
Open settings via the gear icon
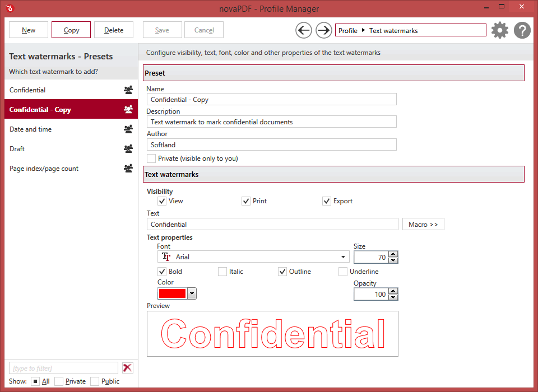pos(499,31)
